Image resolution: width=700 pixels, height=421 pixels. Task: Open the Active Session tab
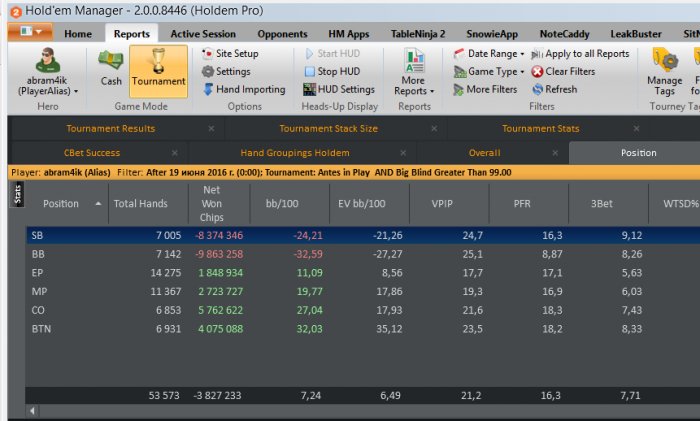[x=203, y=34]
